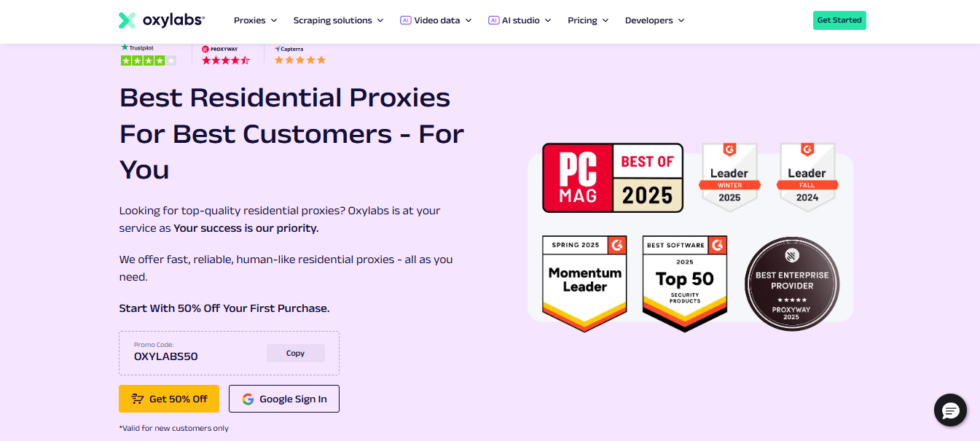
Task: Click the Get 50% Off button
Action: [x=169, y=399]
